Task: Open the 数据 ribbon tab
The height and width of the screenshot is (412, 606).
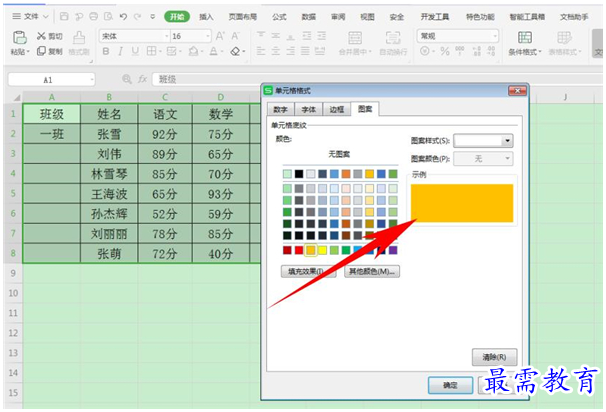Action: coord(308,17)
